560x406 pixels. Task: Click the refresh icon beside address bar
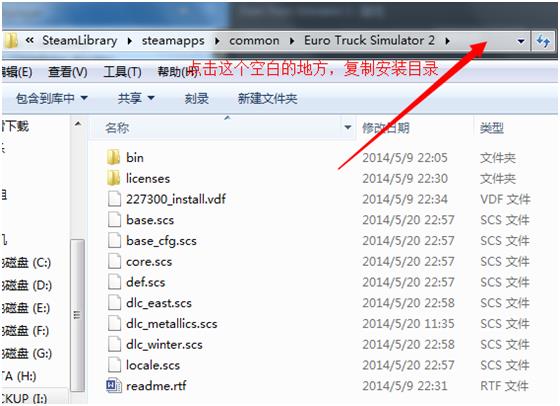(x=543, y=41)
